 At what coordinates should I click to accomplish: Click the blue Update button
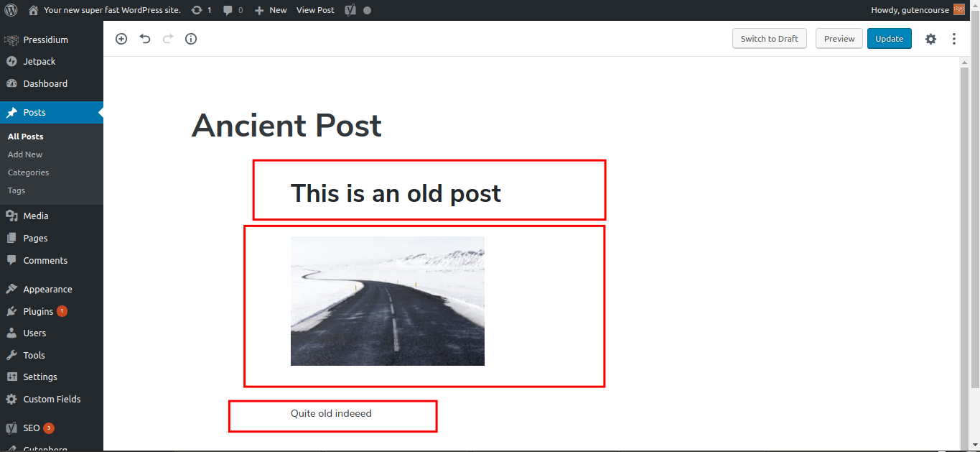[x=890, y=39]
